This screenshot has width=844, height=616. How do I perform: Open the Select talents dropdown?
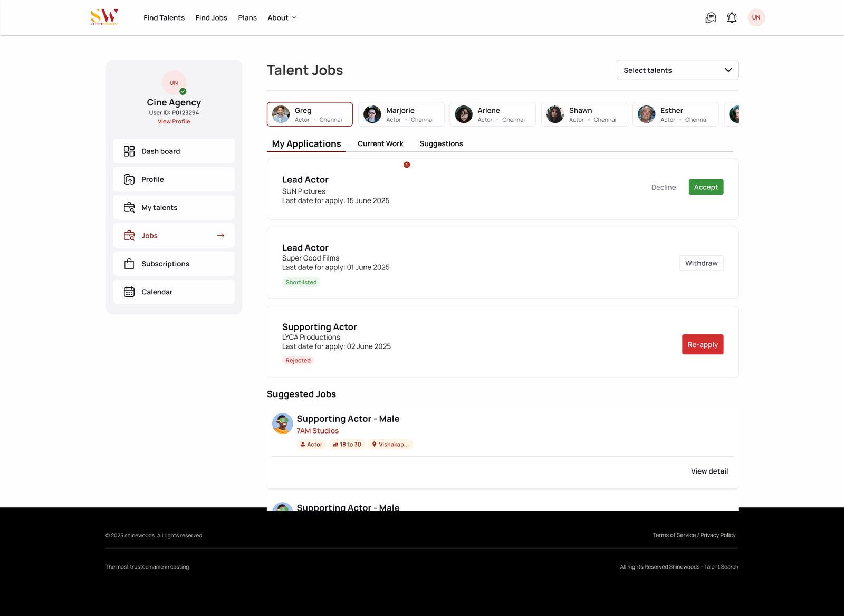point(677,70)
